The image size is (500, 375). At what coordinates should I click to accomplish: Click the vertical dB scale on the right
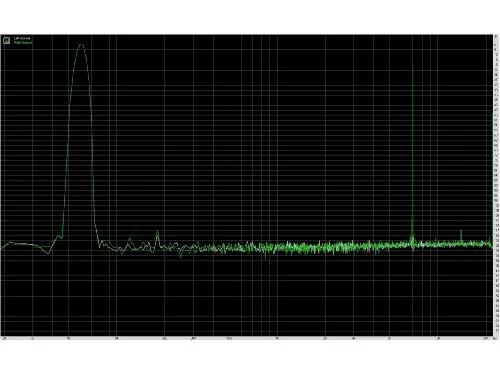pos(497,185)
